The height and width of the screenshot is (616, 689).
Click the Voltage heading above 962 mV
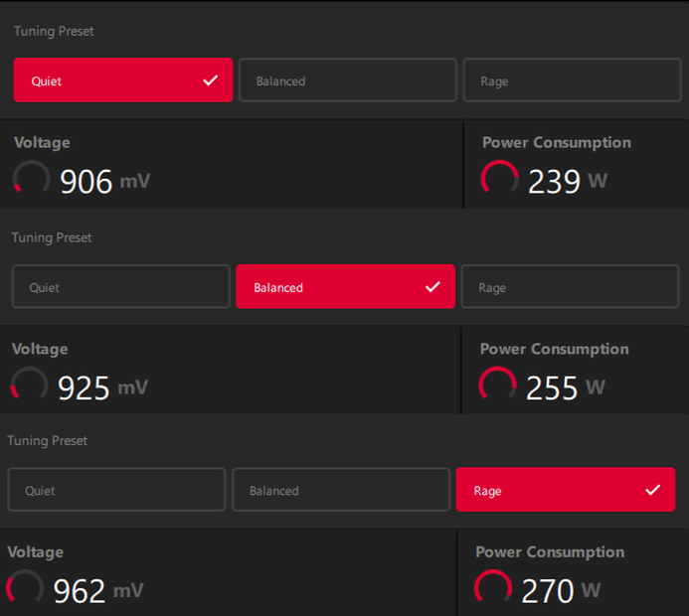click(35, 552)
